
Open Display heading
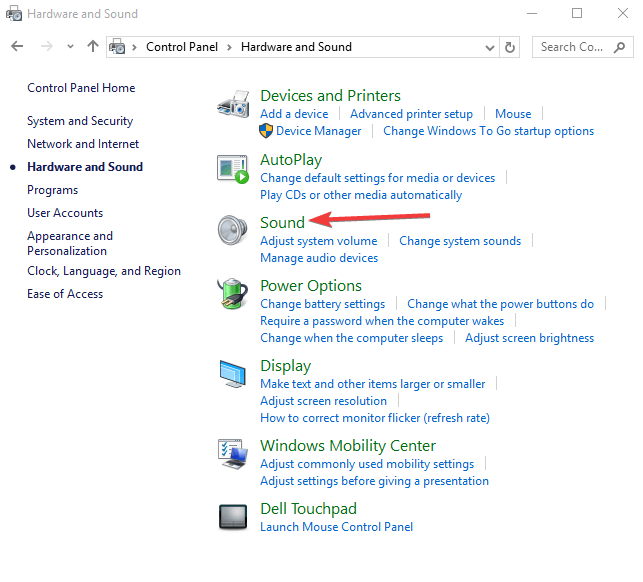point(285,366)
